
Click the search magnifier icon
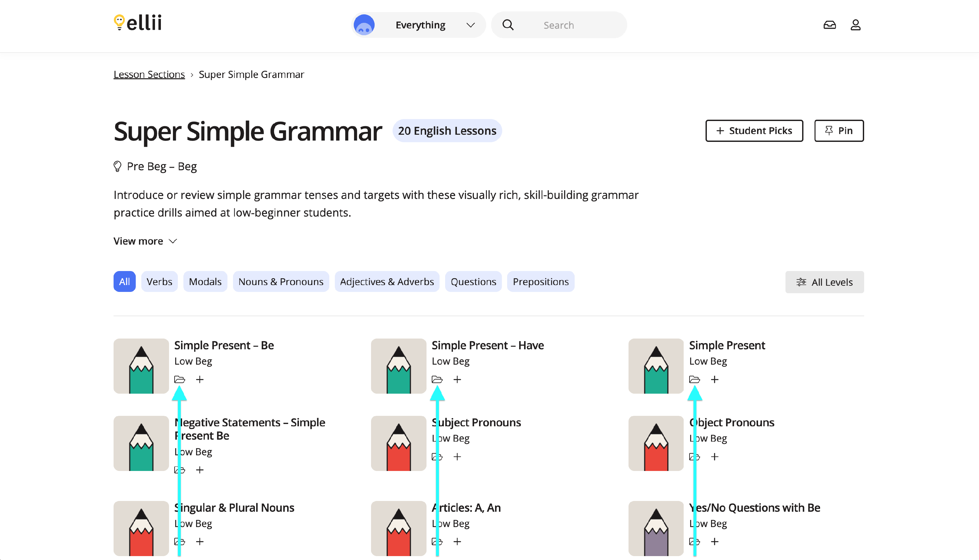[507, 25]
